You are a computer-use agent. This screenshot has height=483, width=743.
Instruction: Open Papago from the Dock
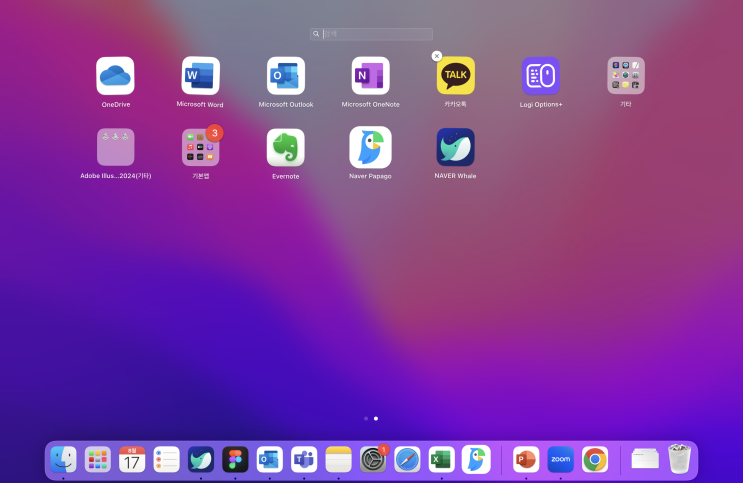[476, 459]
